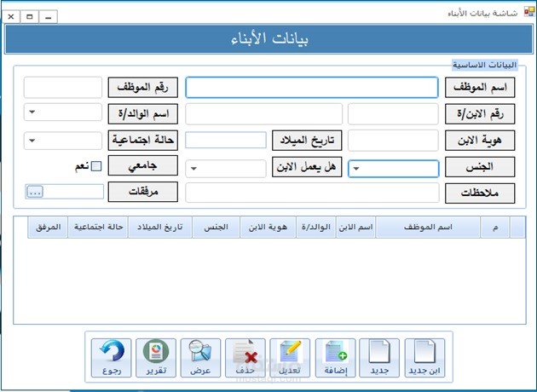Viewport: 537px width, 392px height.
Task: Toggle the نعم checkbox for جامعي
Action: [x=96, y=166]
